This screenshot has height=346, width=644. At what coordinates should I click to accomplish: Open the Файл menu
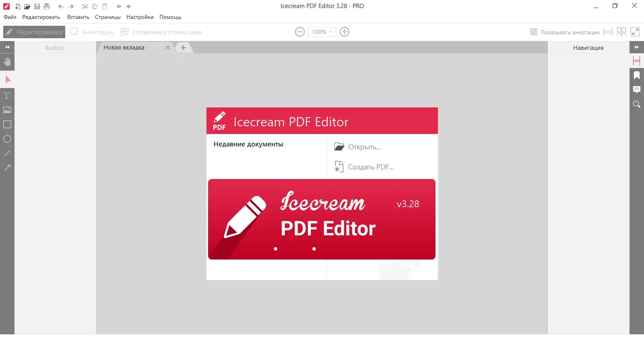tap(10, 17)
